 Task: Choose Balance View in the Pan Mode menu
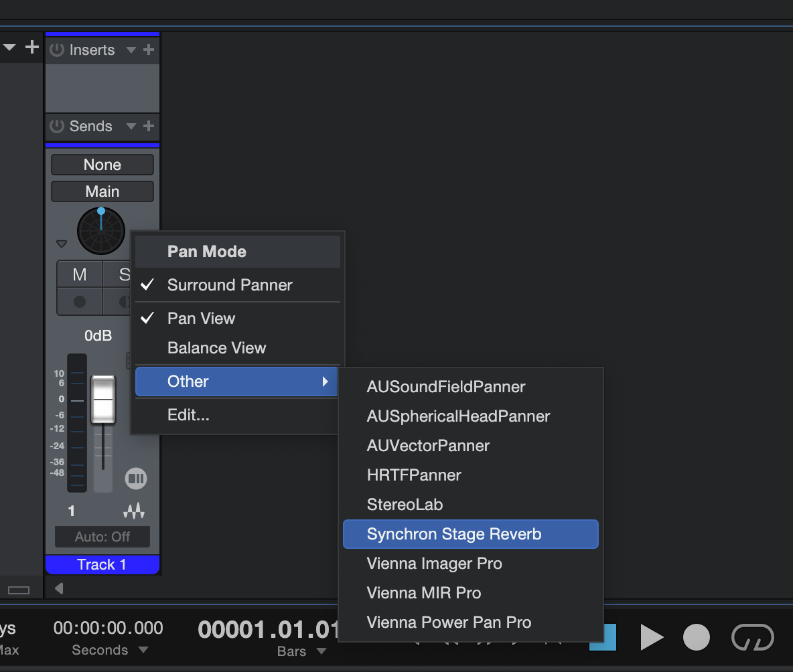(x=216, y=348)
